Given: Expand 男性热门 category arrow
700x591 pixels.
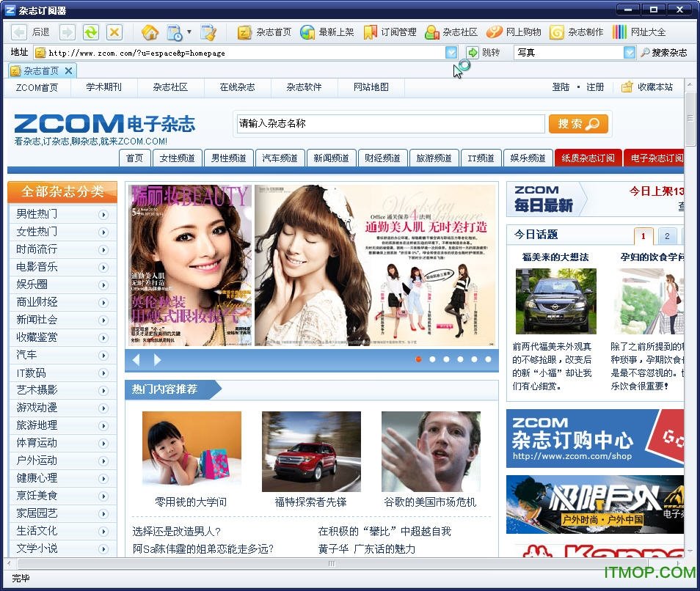Looking at the screenshot, I should (103, 215).
